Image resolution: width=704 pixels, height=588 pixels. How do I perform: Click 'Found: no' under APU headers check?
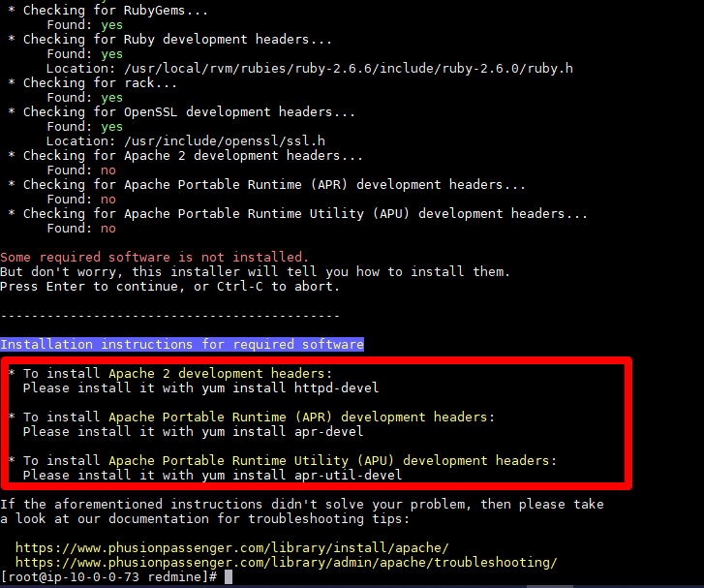(x=81, y=229)
